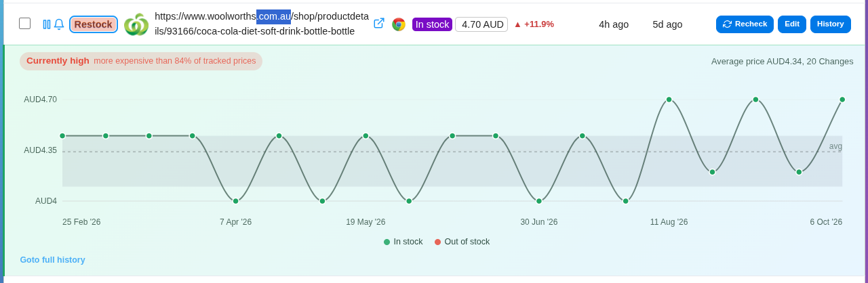
Task: Click the Restock tag badge
Action: click(94, 24)
